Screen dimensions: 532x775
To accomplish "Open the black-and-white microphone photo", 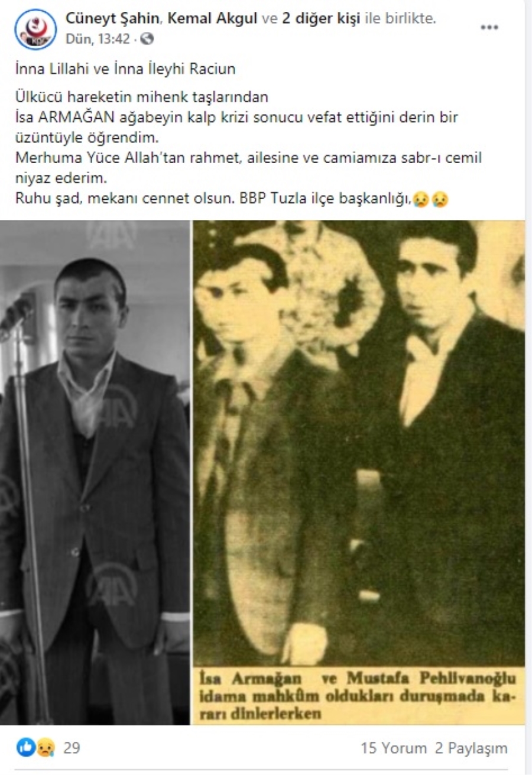I will (95, 472).
